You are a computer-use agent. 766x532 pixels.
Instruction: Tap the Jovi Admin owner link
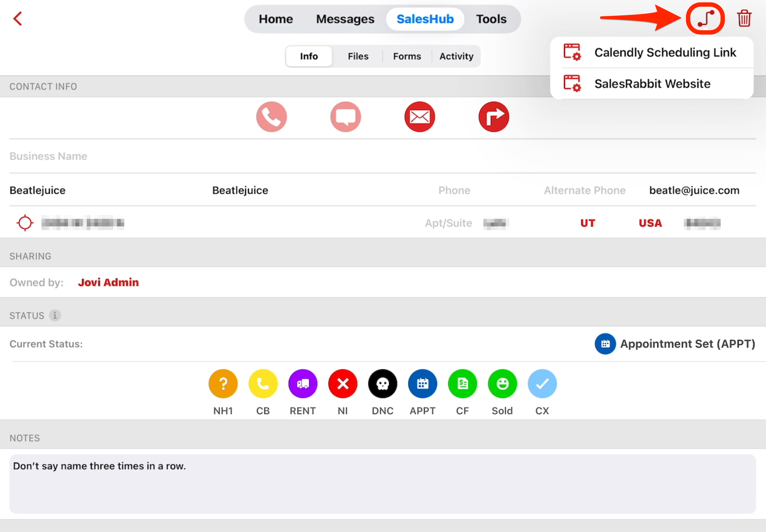coord(108,282)
